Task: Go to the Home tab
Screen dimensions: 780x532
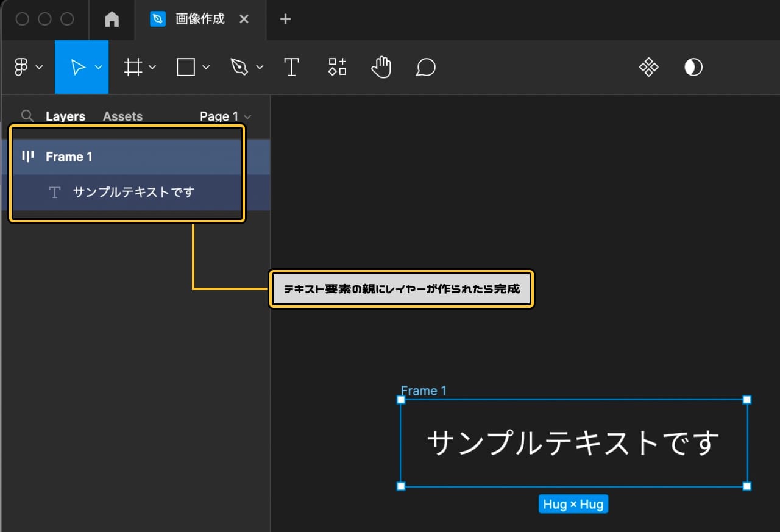Action: pyautogui.click(x=112, y=20)
